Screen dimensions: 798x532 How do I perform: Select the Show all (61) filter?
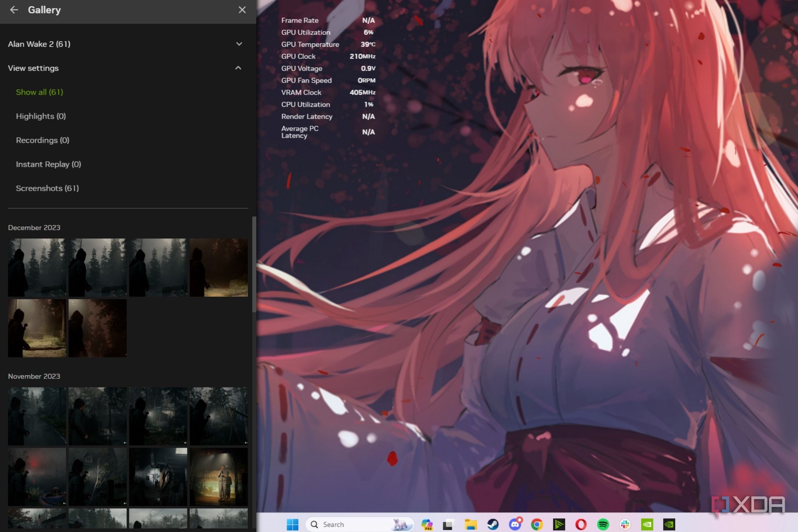[x=40, y=92]
